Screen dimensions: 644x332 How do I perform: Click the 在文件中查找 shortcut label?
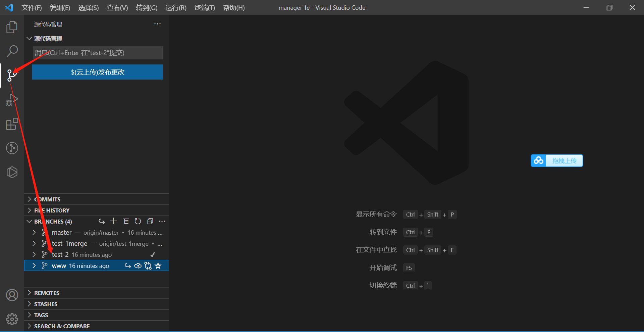pyautogui.click(x=376, y=250)
